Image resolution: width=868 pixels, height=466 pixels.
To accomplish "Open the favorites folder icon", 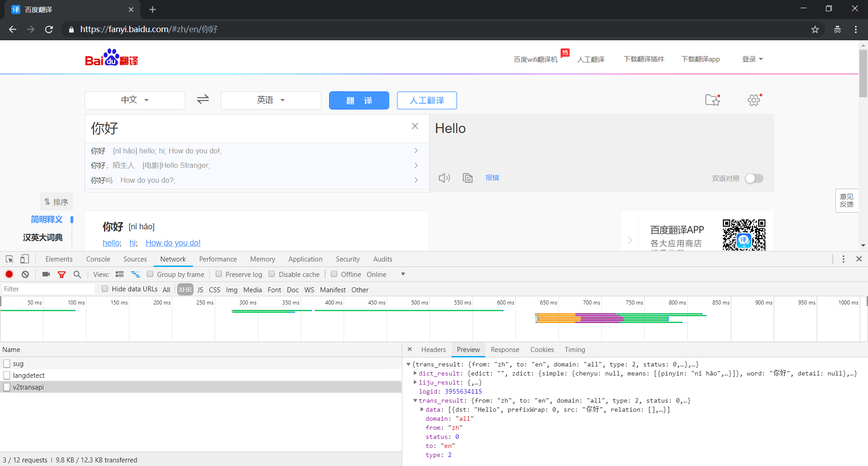I will pos(712,100).
